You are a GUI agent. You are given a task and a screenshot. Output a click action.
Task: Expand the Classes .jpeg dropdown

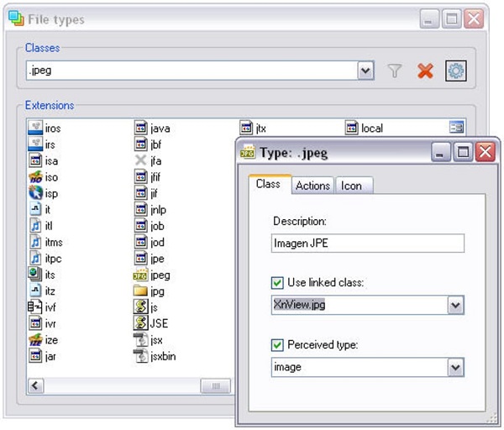pos(365,71)
